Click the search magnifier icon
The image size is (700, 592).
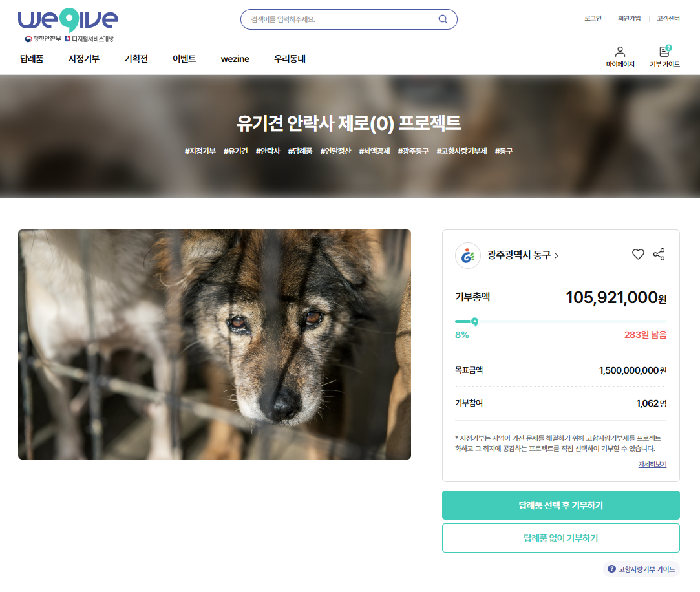tap(442, 19)
